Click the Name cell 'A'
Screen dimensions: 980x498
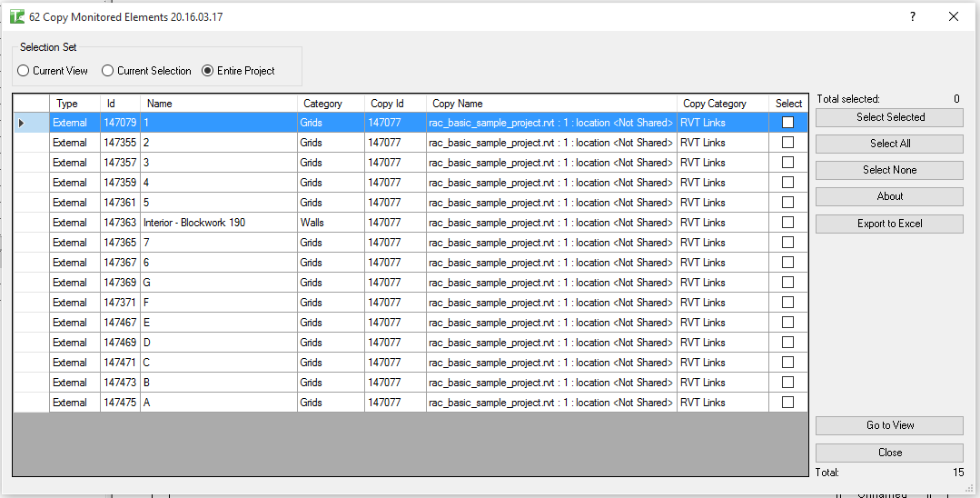pyautogui.click(x=219, y=403)
